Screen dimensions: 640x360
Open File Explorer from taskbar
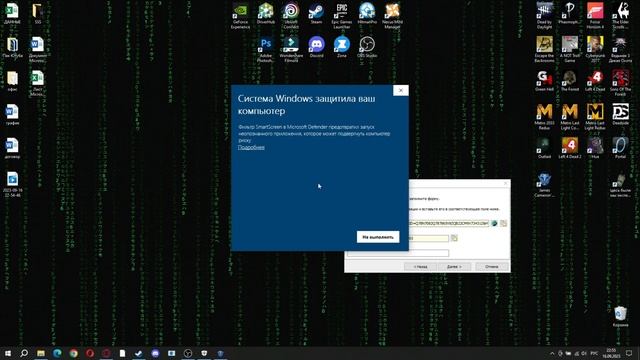41,353
